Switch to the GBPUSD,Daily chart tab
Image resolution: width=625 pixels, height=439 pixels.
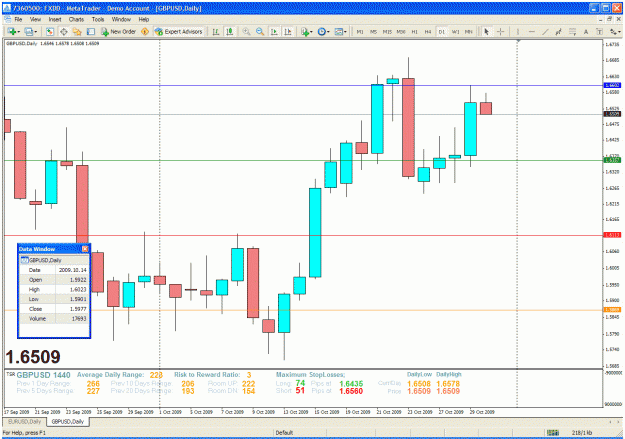click(x=67, y=421)
